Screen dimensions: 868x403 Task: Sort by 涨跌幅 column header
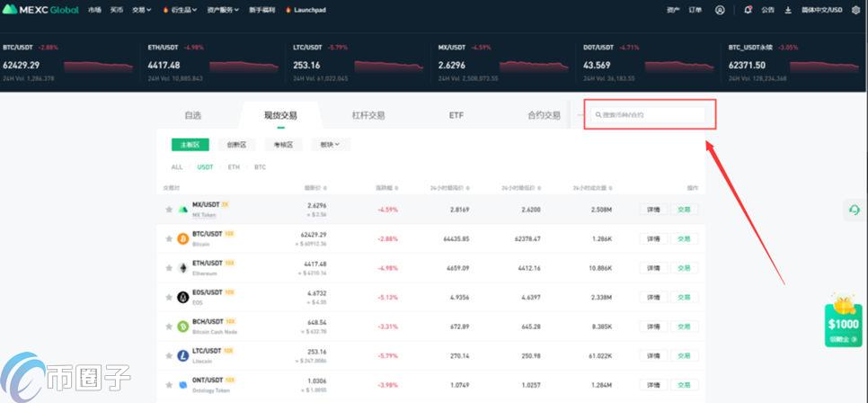pos(387,188)
